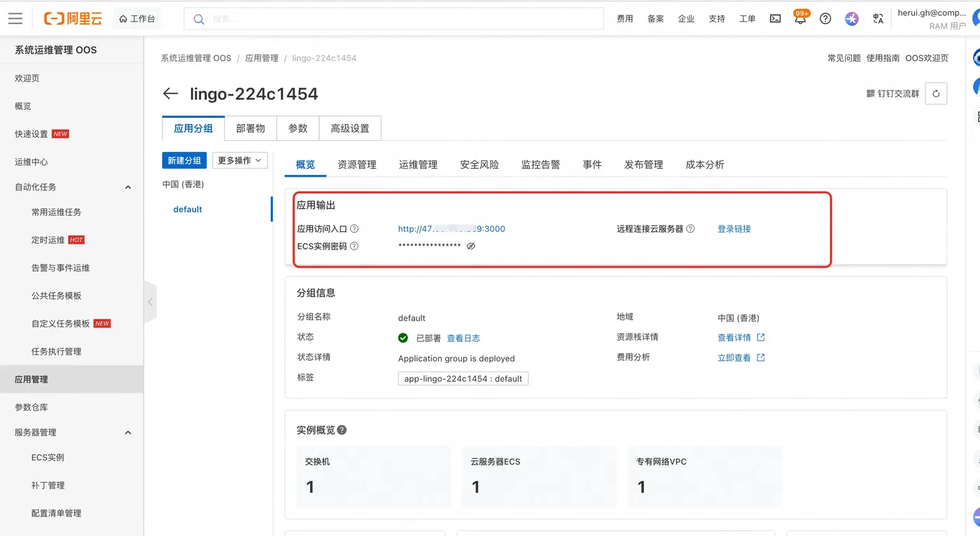Switch to the 安全风险 sub-tab
This screenshot has height=536, width=980.
(x=479, y=165)
